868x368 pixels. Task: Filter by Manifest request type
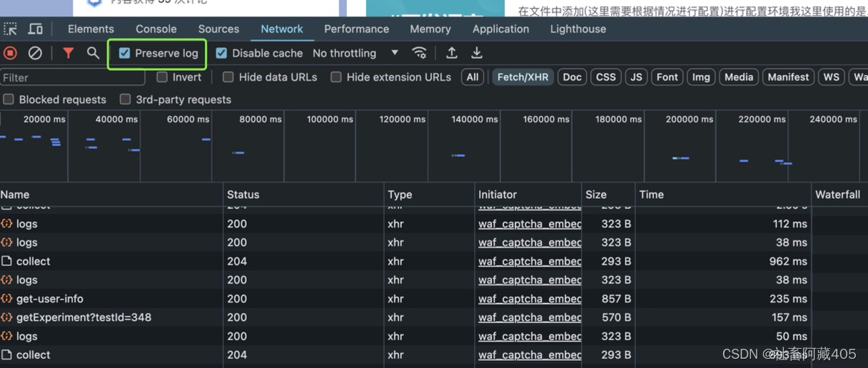pyautogui.click(x=789, y=77)
